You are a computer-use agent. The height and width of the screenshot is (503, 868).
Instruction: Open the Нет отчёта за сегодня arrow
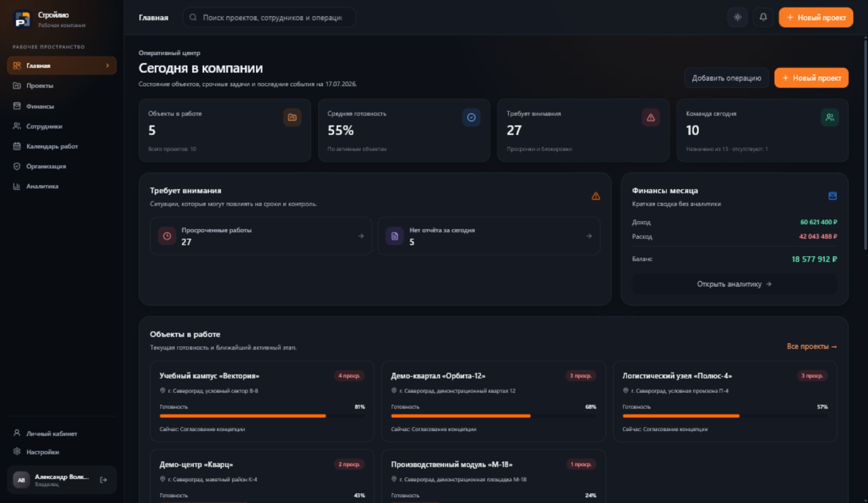[x=589, y=236]
